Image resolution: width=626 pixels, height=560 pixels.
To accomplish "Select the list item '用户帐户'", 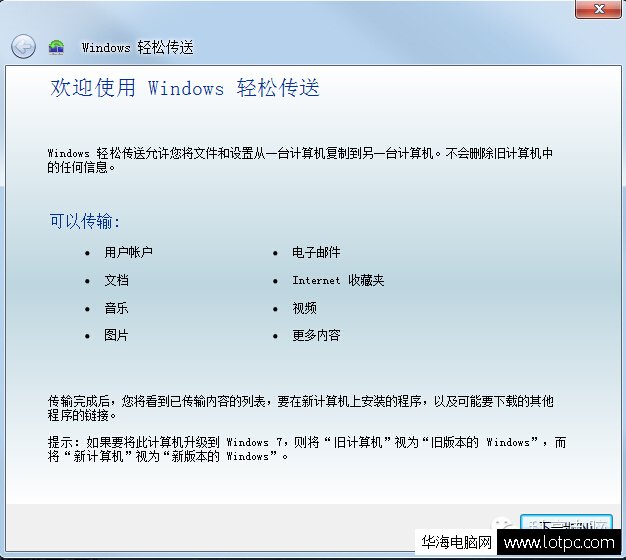I will coord(129,252).
